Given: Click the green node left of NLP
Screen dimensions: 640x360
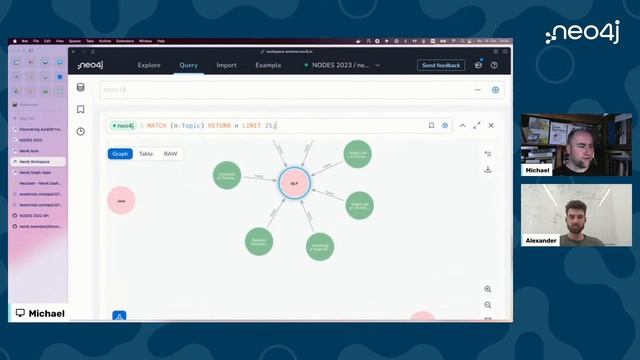Looking at the screenshot, I should [227, 176].
